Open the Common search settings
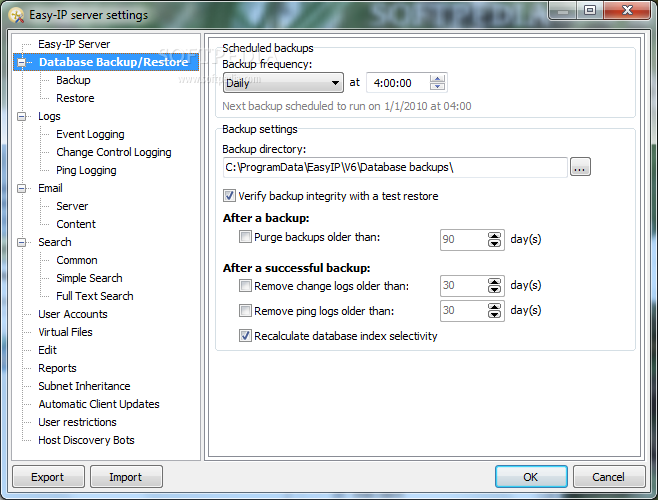The height and width of the screenshot is (500, 658). tap(77, 260)
